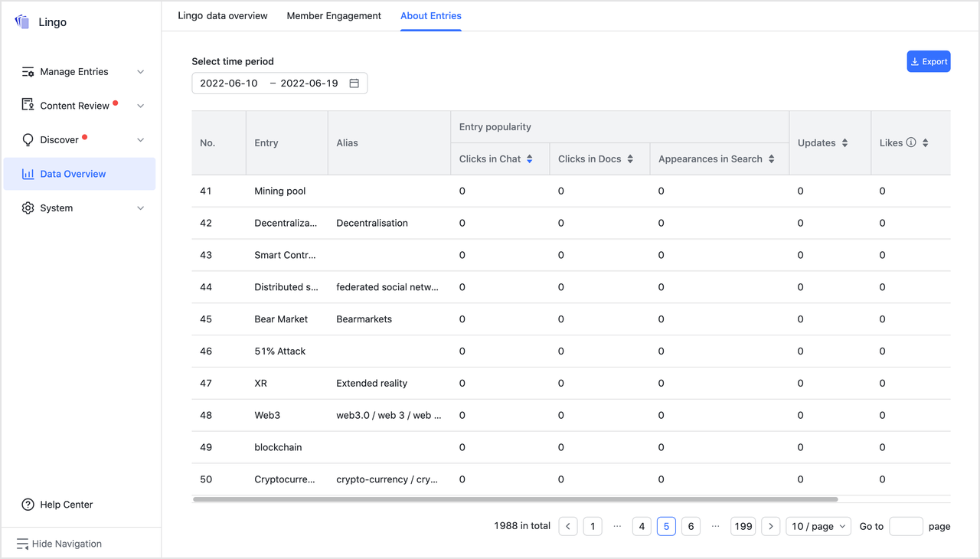Click the Help Center question mark icon

click(x=28, y=505)
